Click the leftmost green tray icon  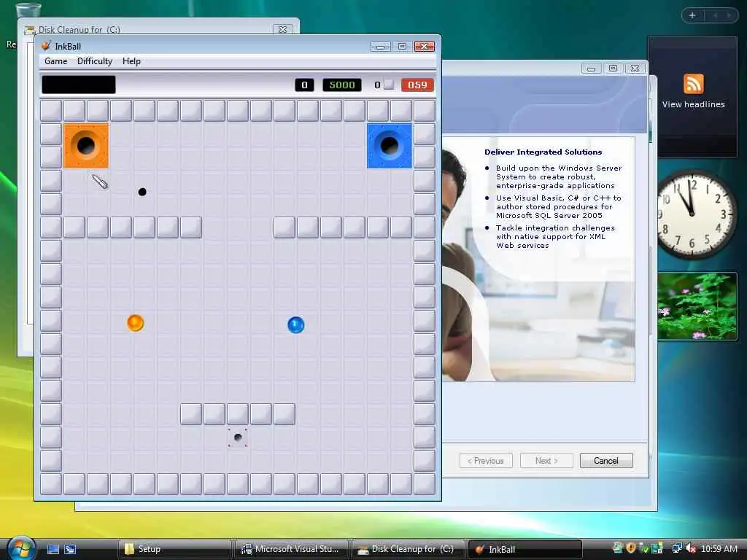(617, 548)
